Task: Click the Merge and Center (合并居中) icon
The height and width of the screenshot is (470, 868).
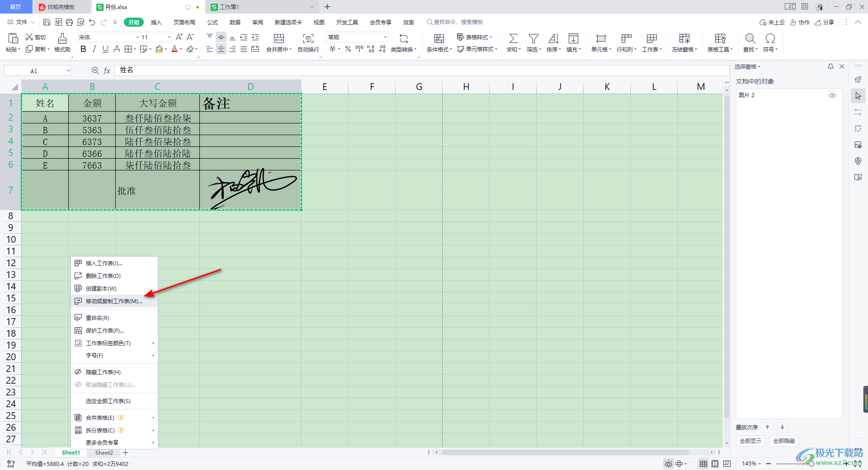Action: [279, 39]
